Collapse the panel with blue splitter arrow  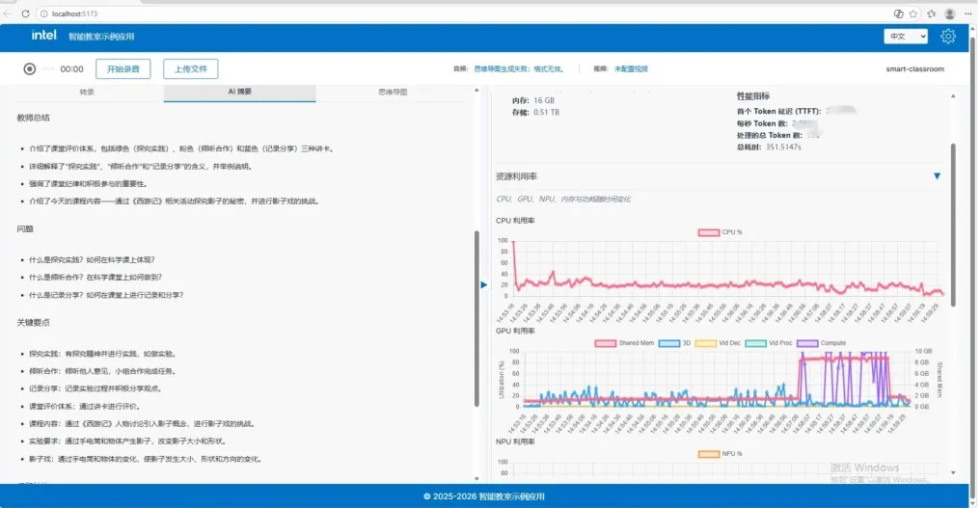coord(483,284)
